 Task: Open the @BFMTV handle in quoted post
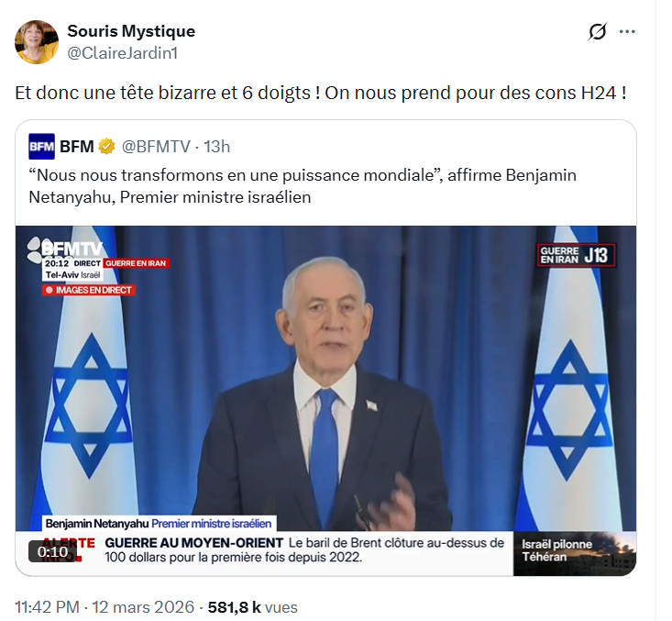coord(156,147)
